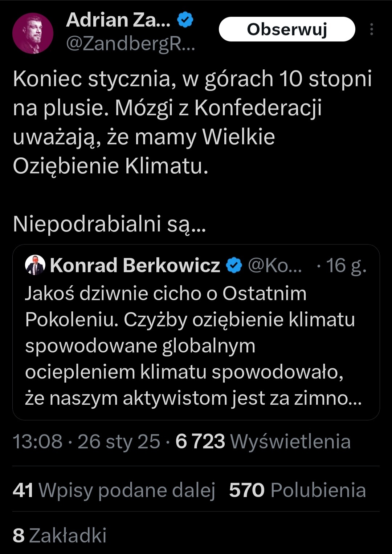392x554 pixels.
Task: Click Adrian Zandberg's blue verified badge
Action: [x=185, y=20]
